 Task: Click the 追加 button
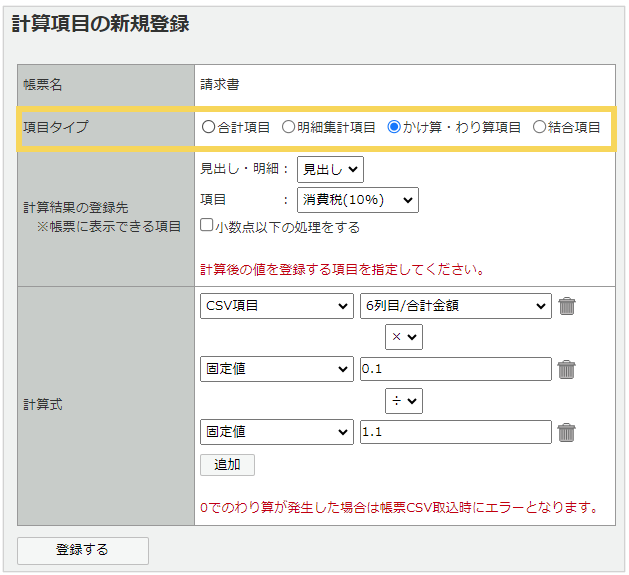point(228,465)
